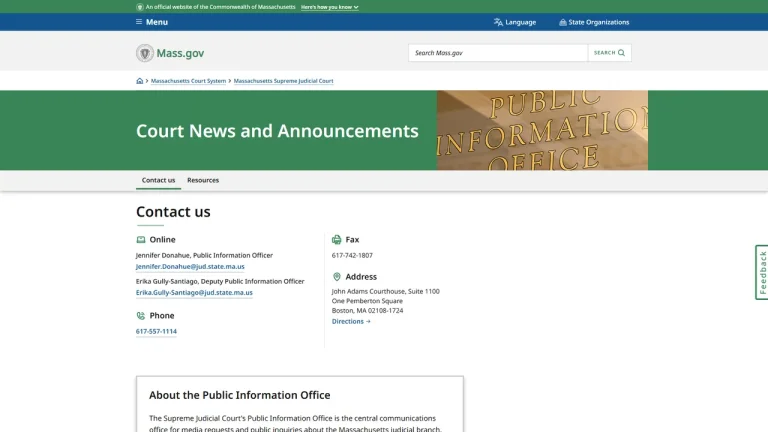768x432 pixels.
Task: Click the Phone handset icon
Action: (141, 316)
